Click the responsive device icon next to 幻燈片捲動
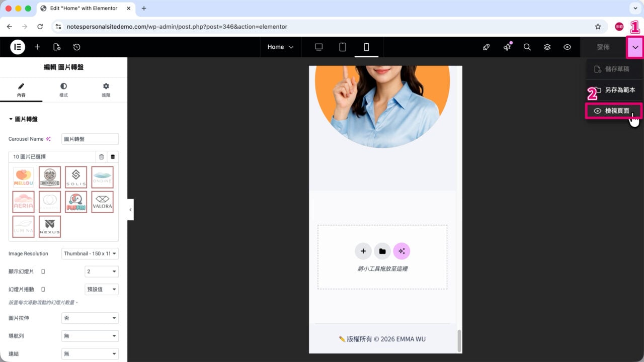The width and height of the screenshot is (644, 362). pos(43,289)
